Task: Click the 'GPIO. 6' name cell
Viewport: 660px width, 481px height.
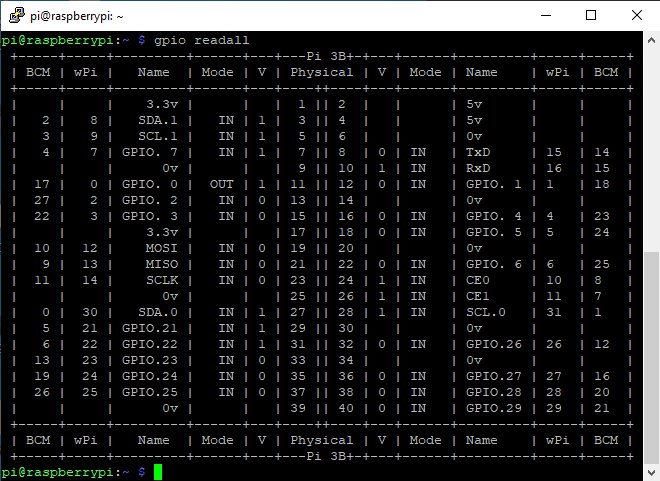Action: 494,264
